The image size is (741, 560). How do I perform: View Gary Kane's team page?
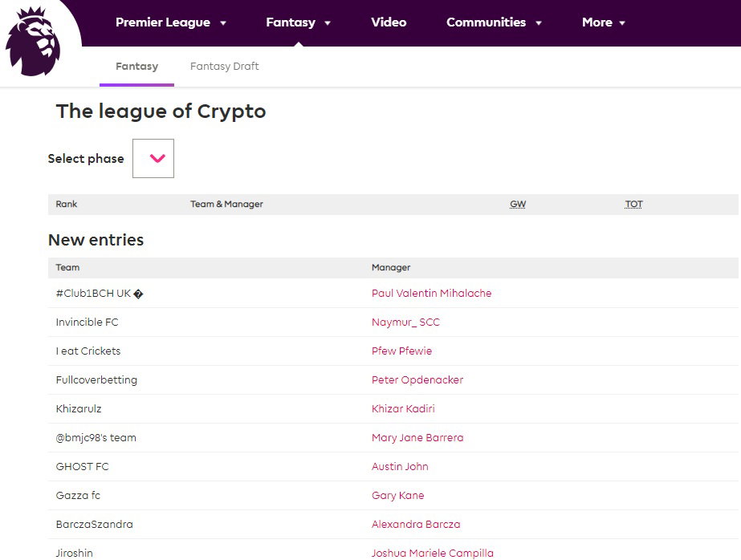(x=398, y=495)
